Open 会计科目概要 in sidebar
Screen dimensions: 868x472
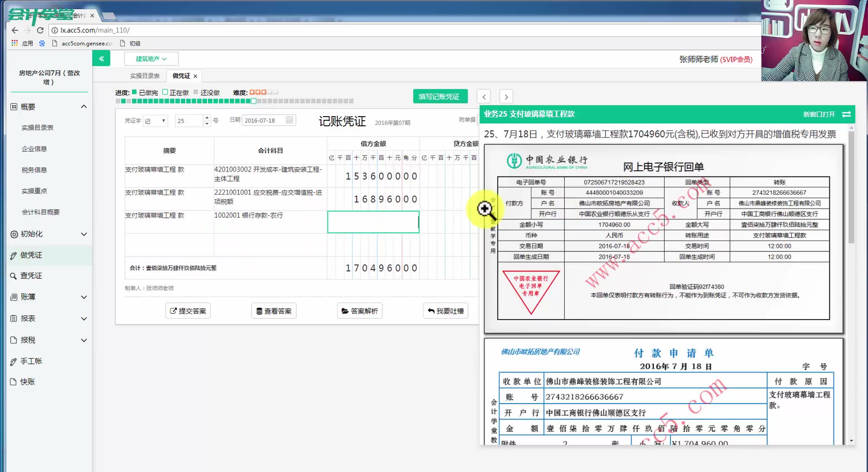point(41,212)
